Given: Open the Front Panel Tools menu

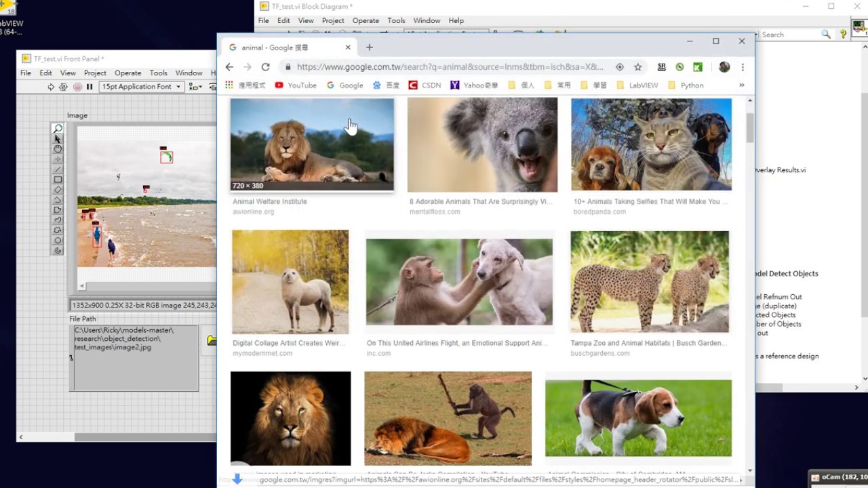Looking at the screenshot, I should (158, 73).
